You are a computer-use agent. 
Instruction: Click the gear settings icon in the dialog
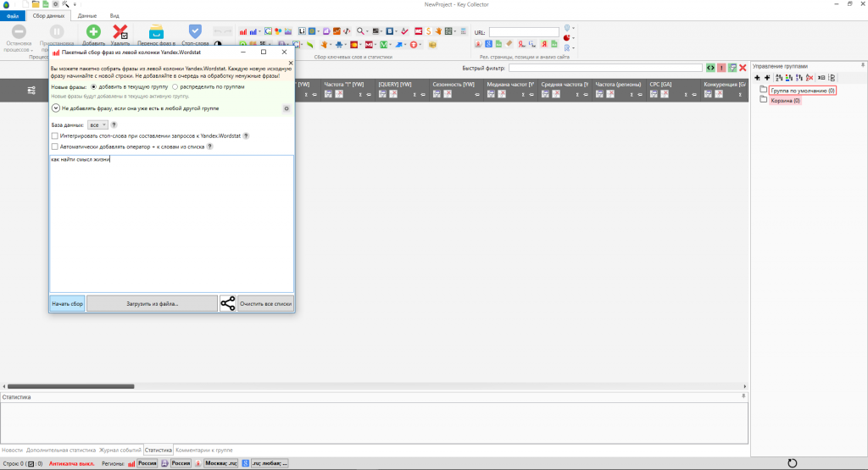coord(286,108)
